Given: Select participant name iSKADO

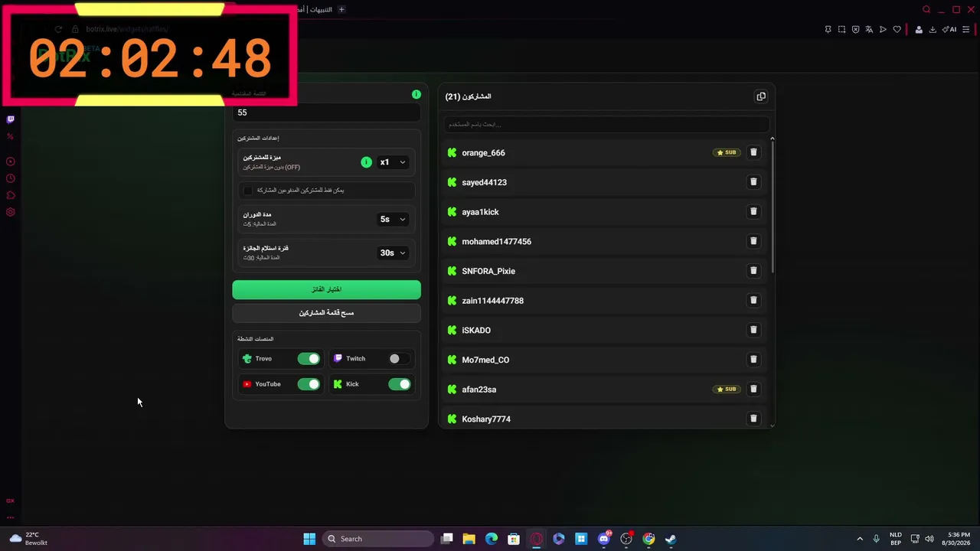Looking at the screenshot, I should [476, 330].
